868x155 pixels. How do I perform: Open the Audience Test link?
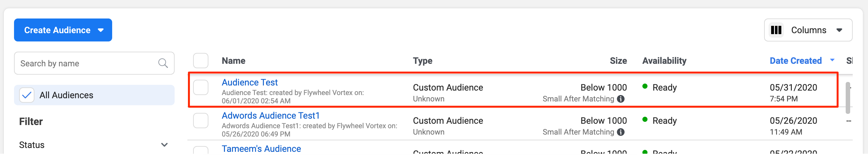tap(250, 83)
